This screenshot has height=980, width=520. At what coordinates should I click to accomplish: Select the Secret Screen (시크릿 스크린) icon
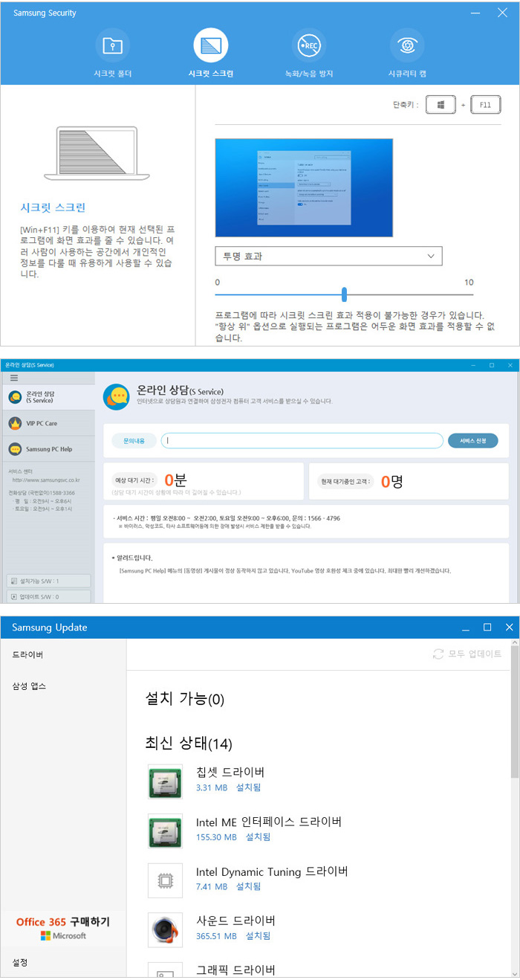211,46
